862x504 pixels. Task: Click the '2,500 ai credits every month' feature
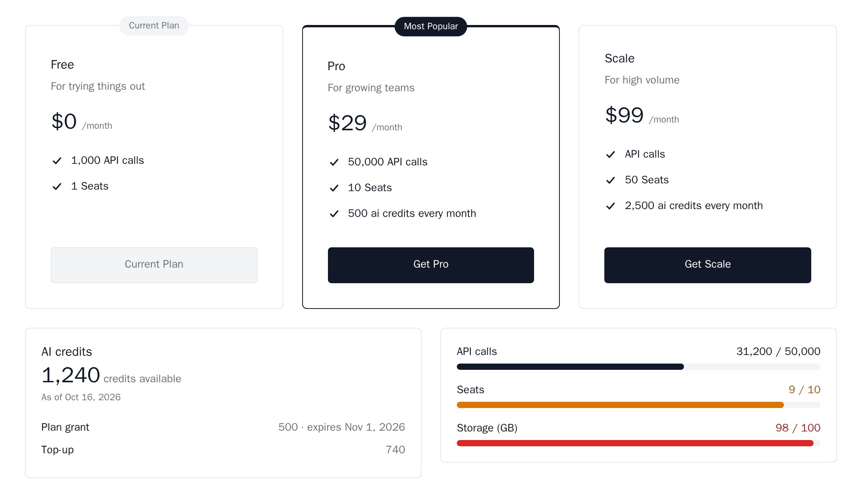click(694, 206)
